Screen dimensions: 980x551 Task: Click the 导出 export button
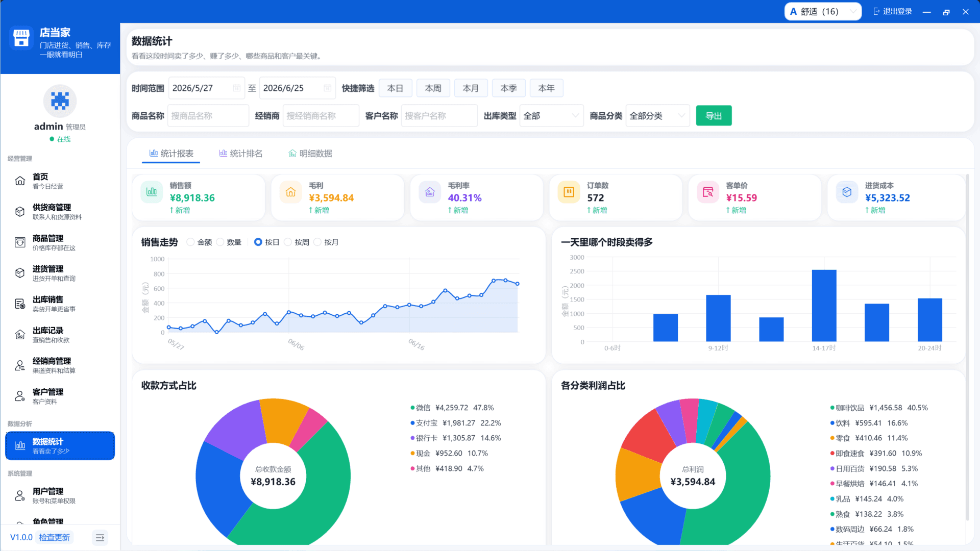(714, 116)
